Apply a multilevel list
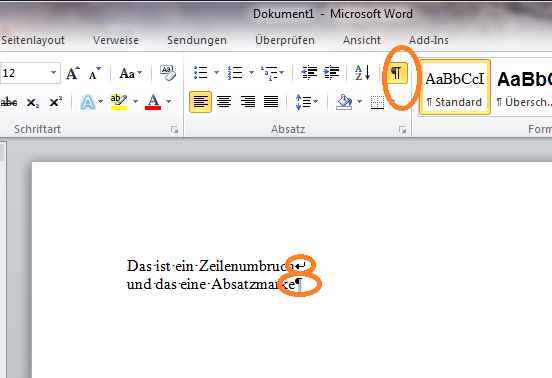Screen dimensions: 552x378 [269, 73]
